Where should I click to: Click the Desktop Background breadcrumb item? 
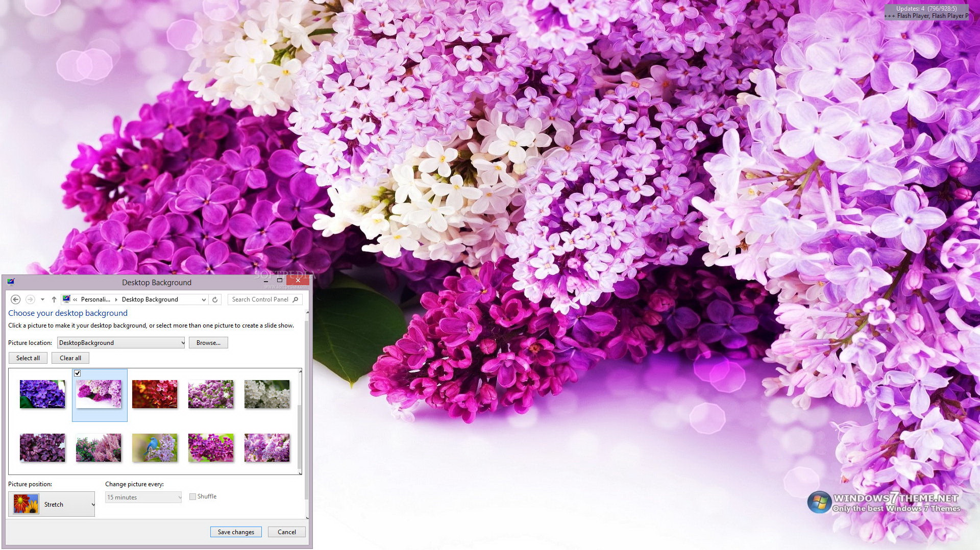150,299
